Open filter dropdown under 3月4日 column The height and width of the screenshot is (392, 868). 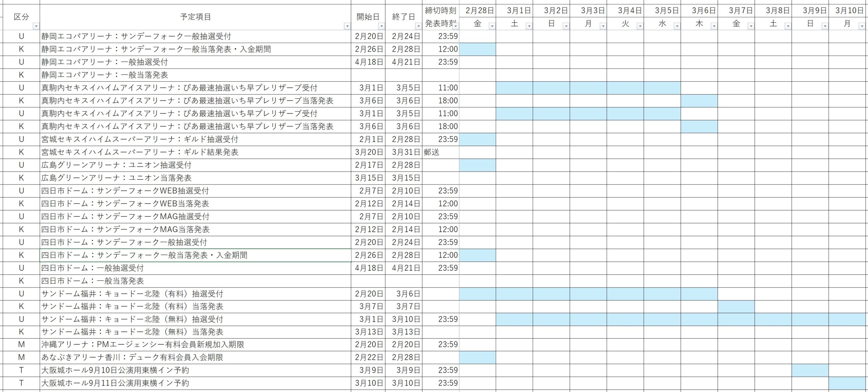pos(640,26)
